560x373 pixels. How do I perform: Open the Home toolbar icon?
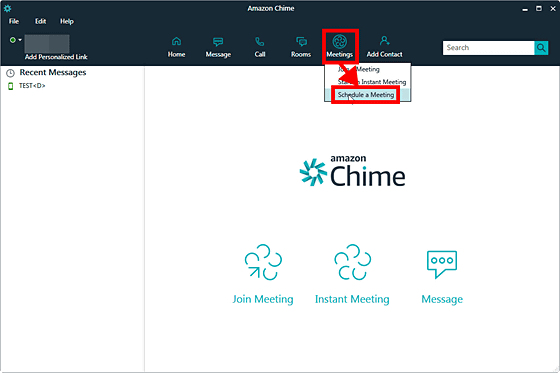point(176,41)
